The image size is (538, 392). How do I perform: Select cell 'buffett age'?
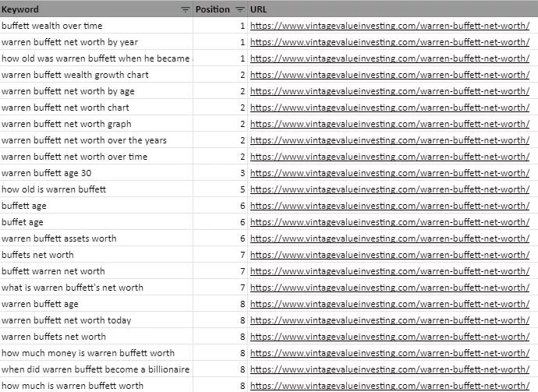pos(97,206)
